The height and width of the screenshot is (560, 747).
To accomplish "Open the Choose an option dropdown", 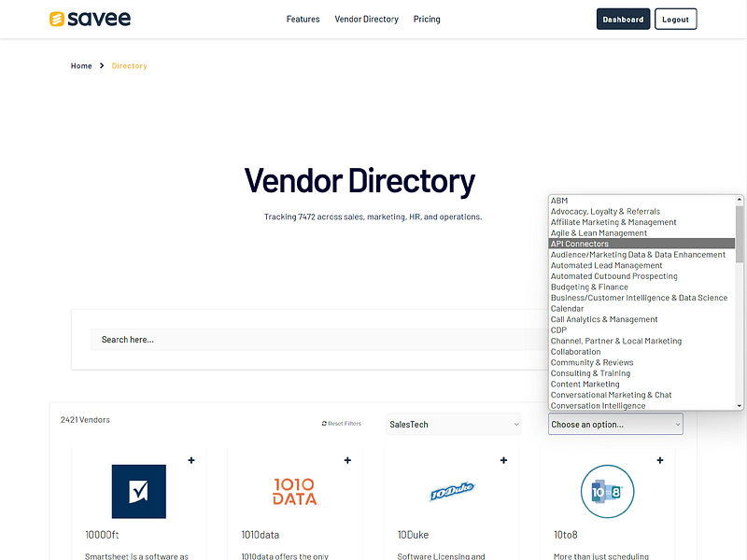I will (x=615, y=425).
